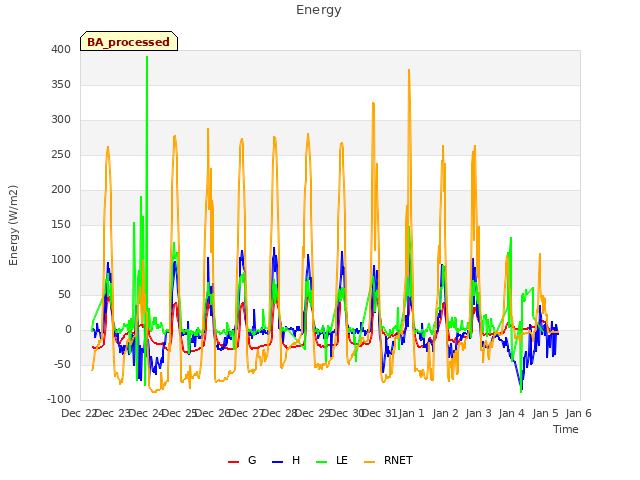Click the Energy (W/m2) y-axis label
The width and height of the screenshot is (640, 480).
13,225
